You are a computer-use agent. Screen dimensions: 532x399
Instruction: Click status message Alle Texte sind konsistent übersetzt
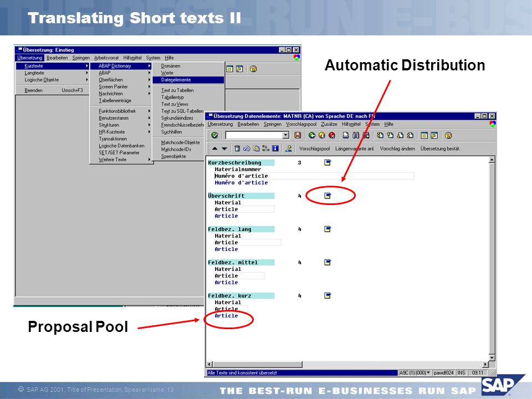[242, 372]
